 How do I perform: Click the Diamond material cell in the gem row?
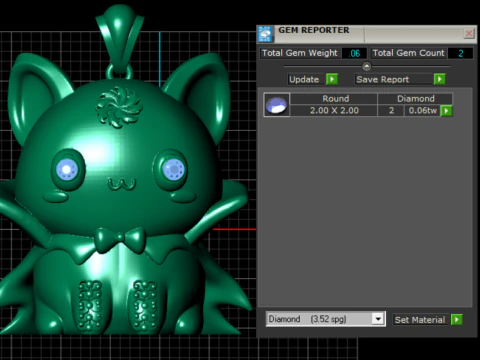click(x=415, y=99)
